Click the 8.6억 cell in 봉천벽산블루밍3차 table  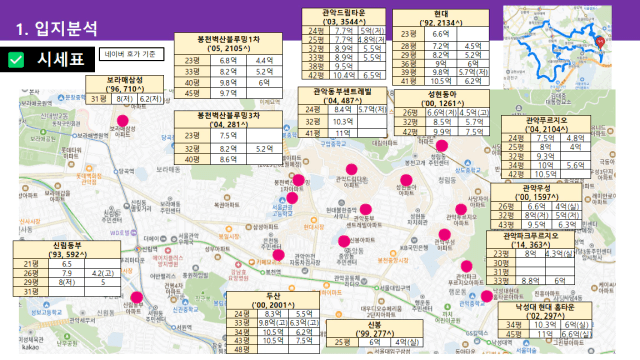(228, 159)
